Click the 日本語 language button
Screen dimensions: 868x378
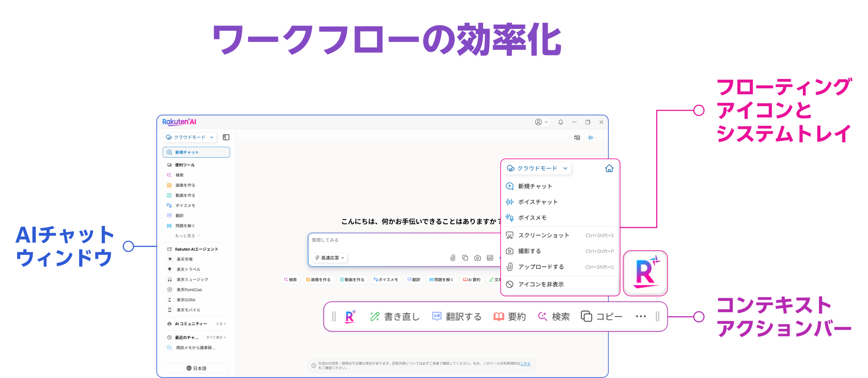pos(196,368)
